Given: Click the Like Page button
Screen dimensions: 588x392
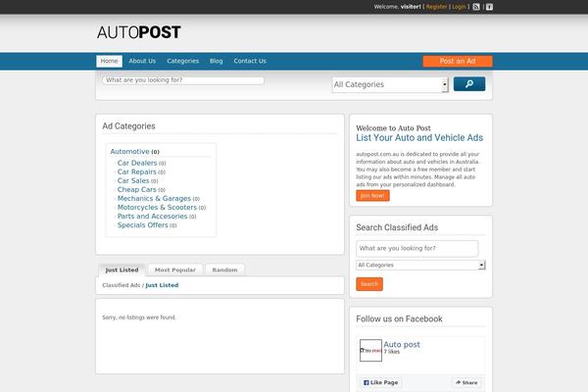Looking at the screenshot, I should (380, 382).
